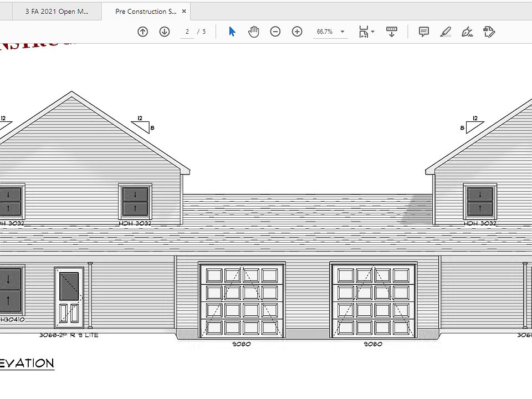Toggle the scrolling mode keyboard icon
This screenshot has width=532, height=399.
[392, 32]
